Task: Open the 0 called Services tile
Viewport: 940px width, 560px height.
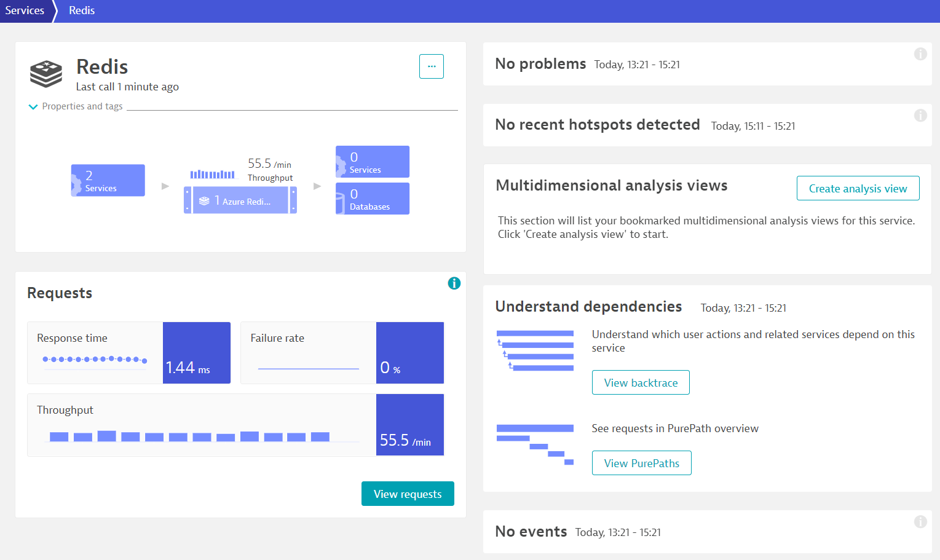Action: tap(373, 162)
